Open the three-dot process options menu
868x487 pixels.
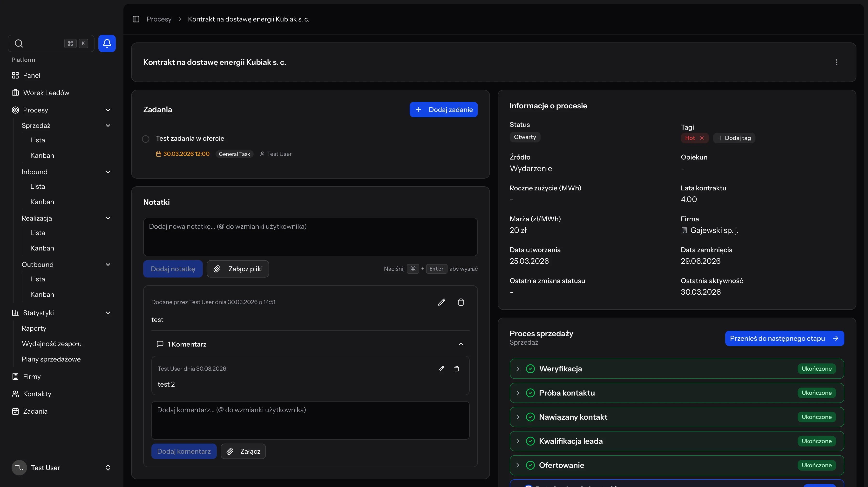coord(836,63)
